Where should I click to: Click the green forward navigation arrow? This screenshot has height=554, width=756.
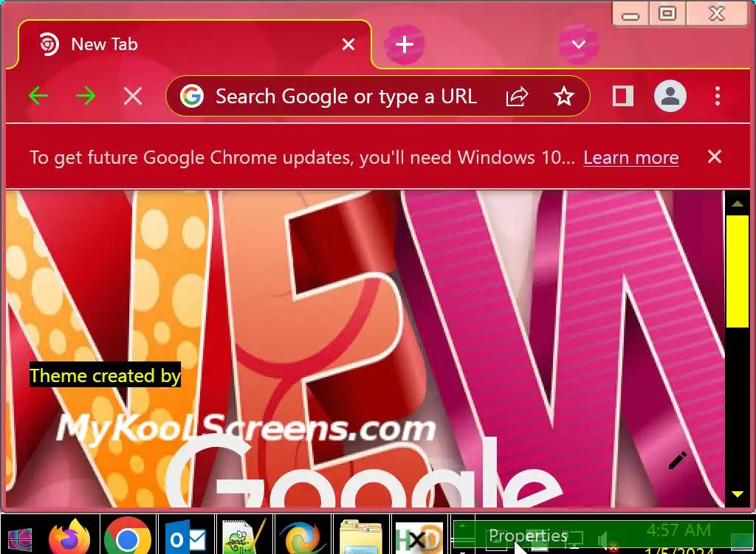tap(86, 96)
